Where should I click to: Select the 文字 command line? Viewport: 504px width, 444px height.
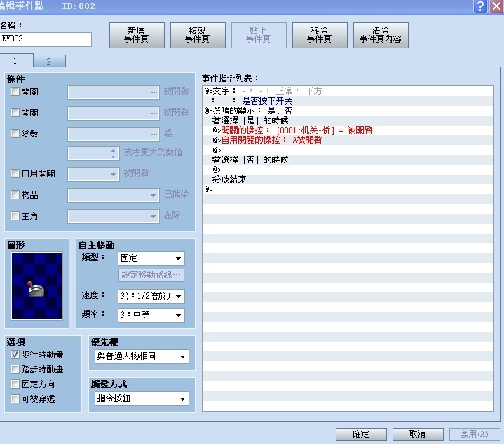click(348, 91)
